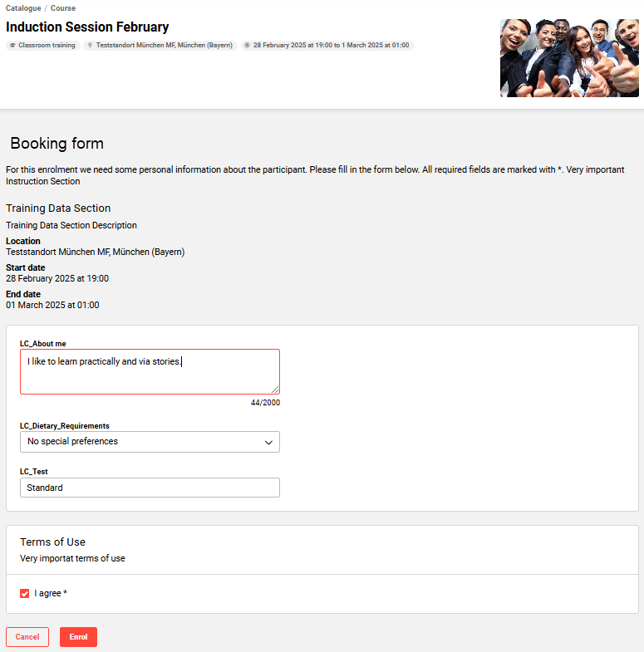
Task: Open the course thumbnail image of the group
Action: [569, 58]
